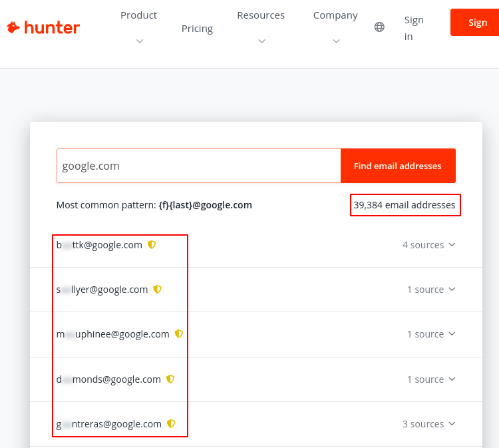This screenshot has width=499, height=448.
Task: Click the Sign in link
Action: coord(414,28)
